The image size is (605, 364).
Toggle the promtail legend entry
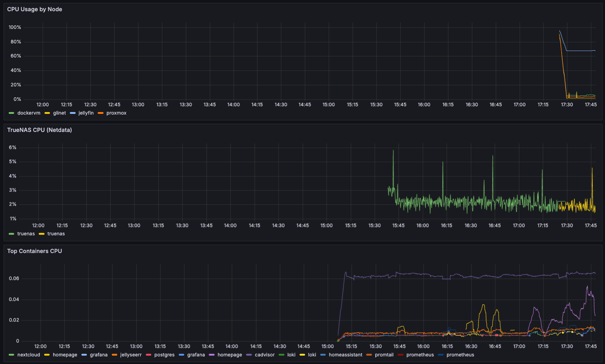coord(385,355)
